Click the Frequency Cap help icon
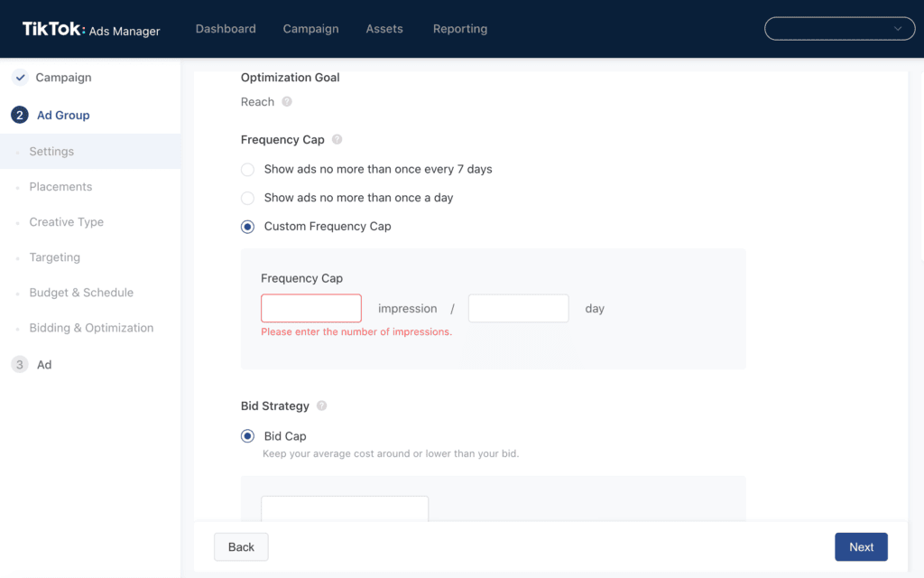 coord(337,140)
